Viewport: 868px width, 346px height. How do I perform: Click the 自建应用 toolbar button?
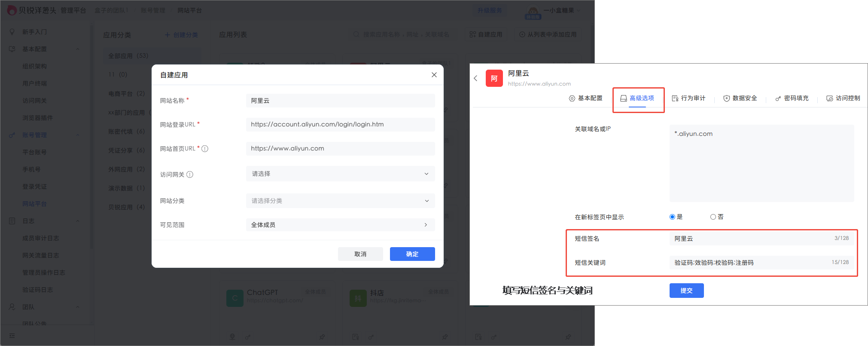(x=486, y=34)
